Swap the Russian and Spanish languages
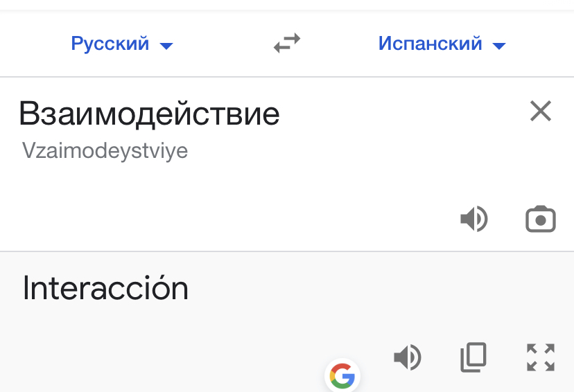The height and width of the screenshot is (392, 574). [287, 44]
